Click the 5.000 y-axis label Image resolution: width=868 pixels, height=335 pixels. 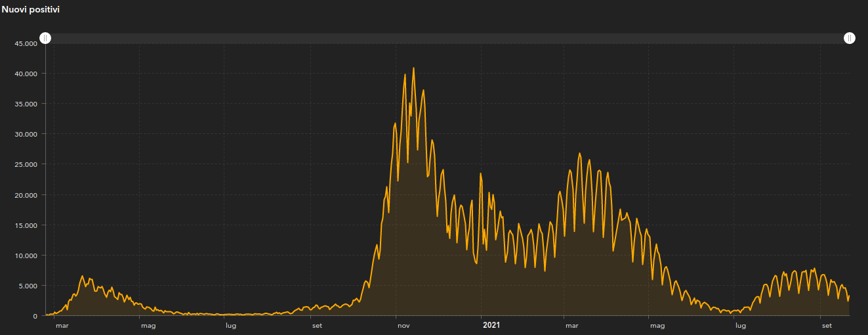(28, 286)
